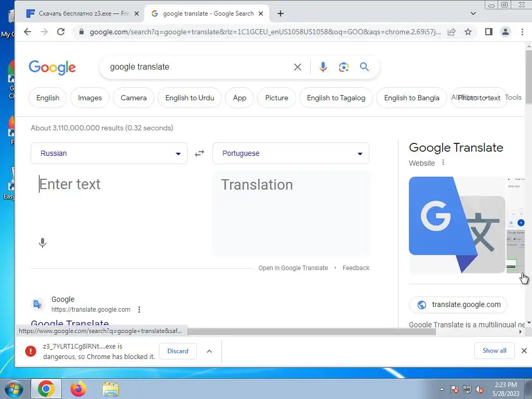Screen dimensions: 532x399
Task: Open the Portuguese target language dropdown
Action: coord(291,153)
